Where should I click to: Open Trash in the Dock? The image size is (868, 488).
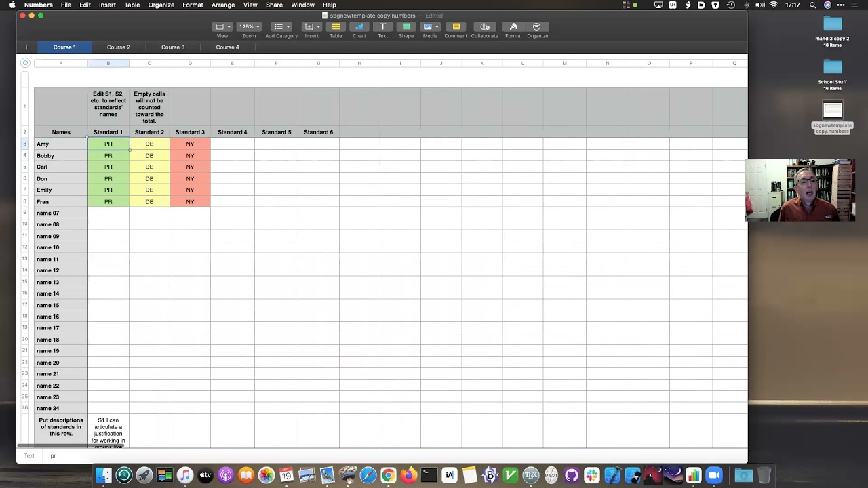(764, 475)
